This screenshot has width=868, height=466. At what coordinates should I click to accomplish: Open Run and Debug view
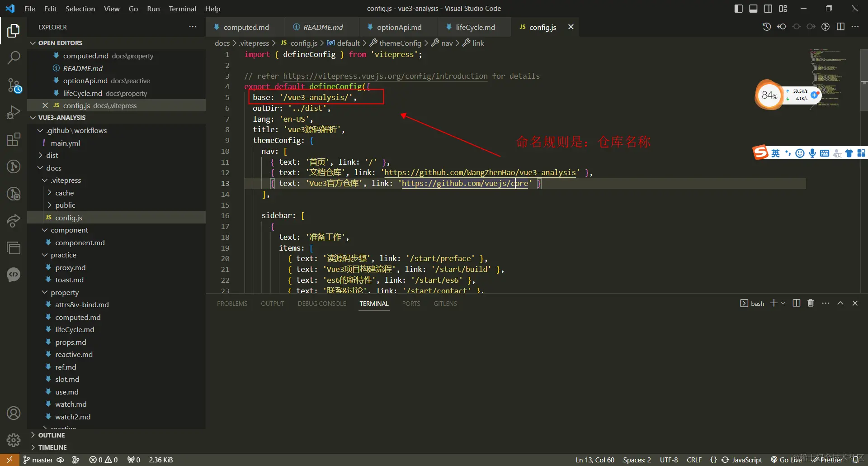(14, 112)
